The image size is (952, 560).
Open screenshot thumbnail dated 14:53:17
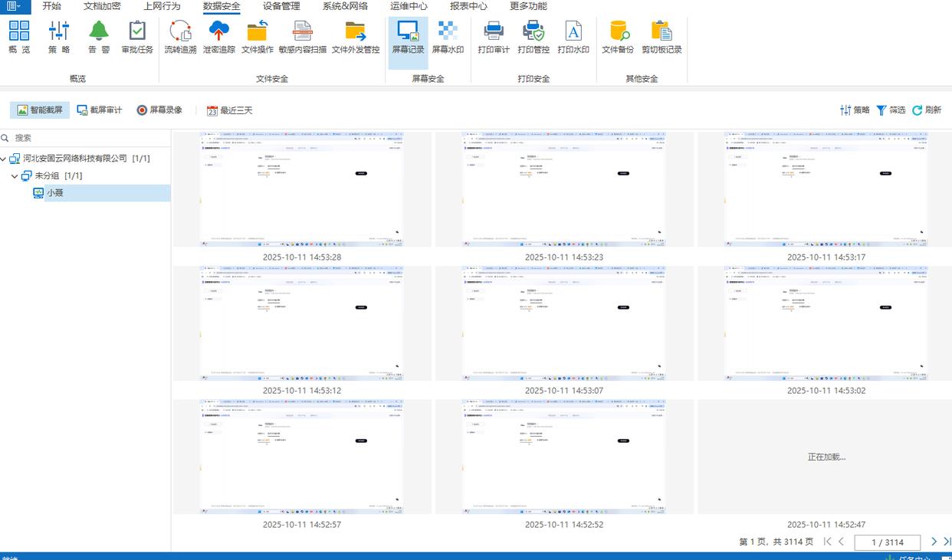click(x=825, y=189)
